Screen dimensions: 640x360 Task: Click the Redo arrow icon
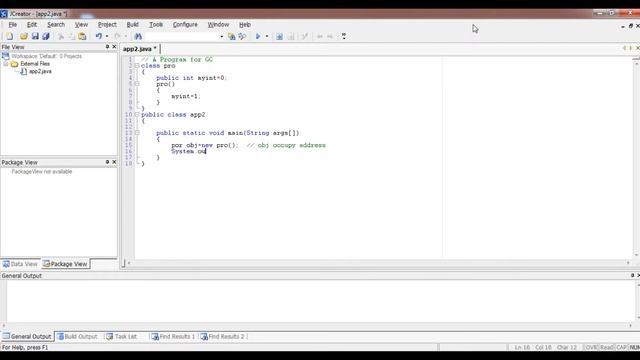point(117,36)
